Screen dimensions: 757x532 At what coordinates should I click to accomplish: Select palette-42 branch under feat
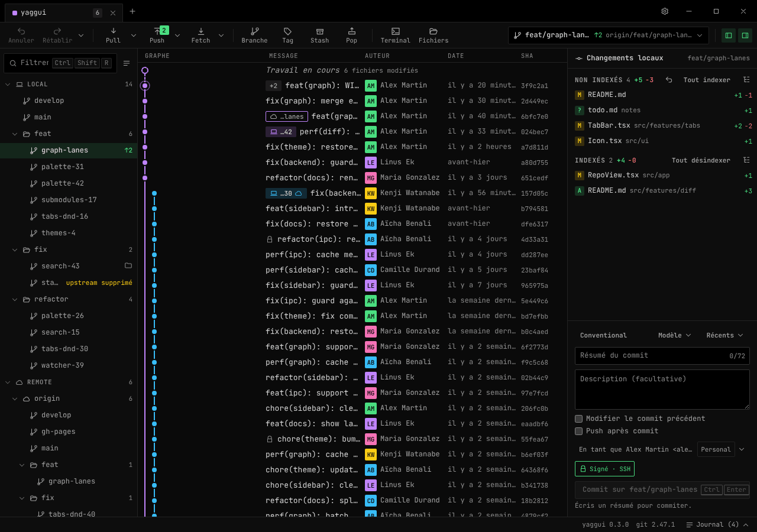[69, 183]
